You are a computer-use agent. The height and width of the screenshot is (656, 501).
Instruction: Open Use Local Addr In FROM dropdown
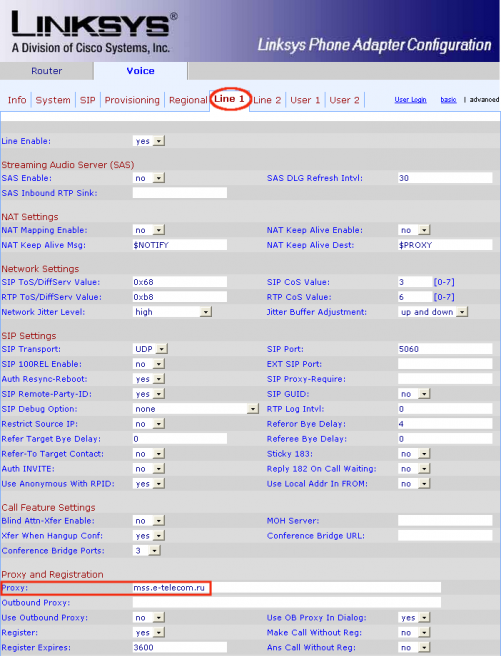click(x=414, y=484)
